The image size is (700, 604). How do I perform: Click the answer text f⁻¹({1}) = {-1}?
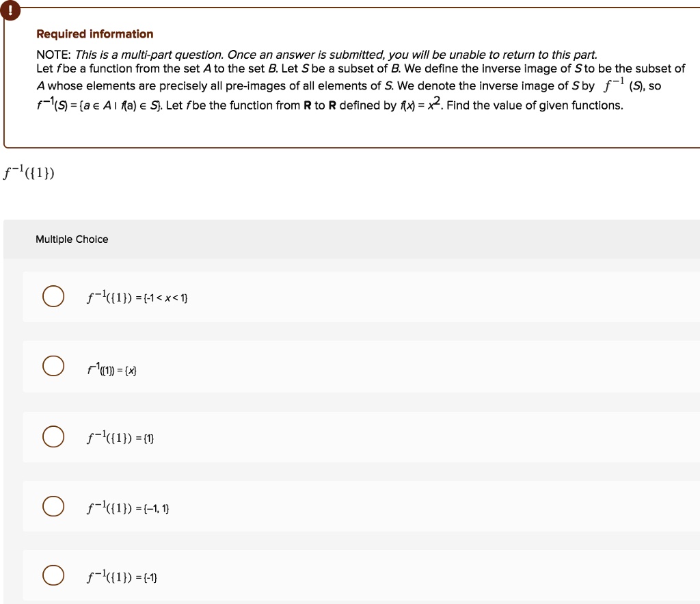click(x=122, y=577)
